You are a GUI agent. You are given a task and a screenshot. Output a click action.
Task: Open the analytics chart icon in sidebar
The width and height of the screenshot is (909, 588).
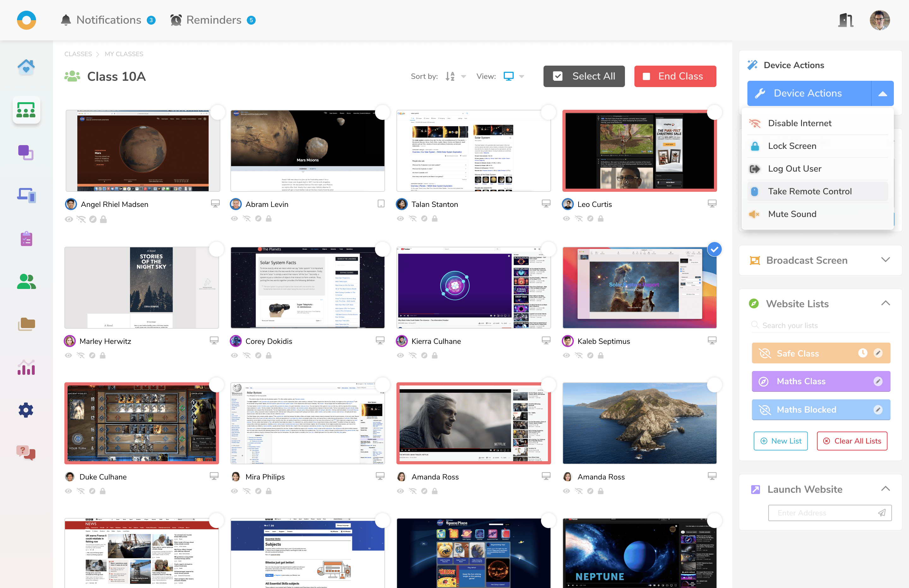coord(26,368)
